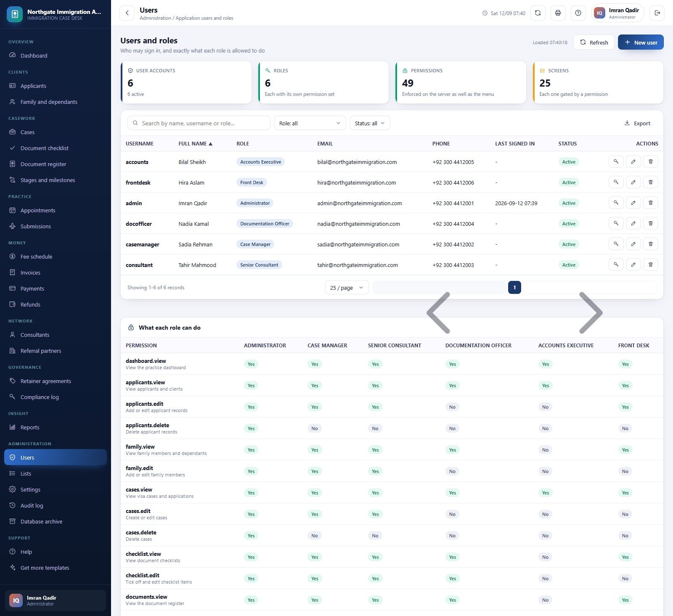
Task: Open Database archive in sidebar
Action: pos(56,521)
